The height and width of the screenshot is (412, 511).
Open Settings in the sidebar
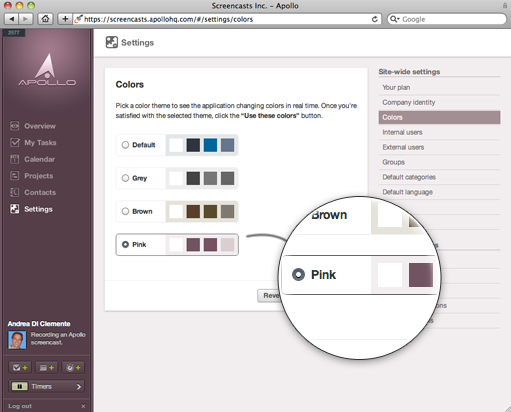pos(38,209)
